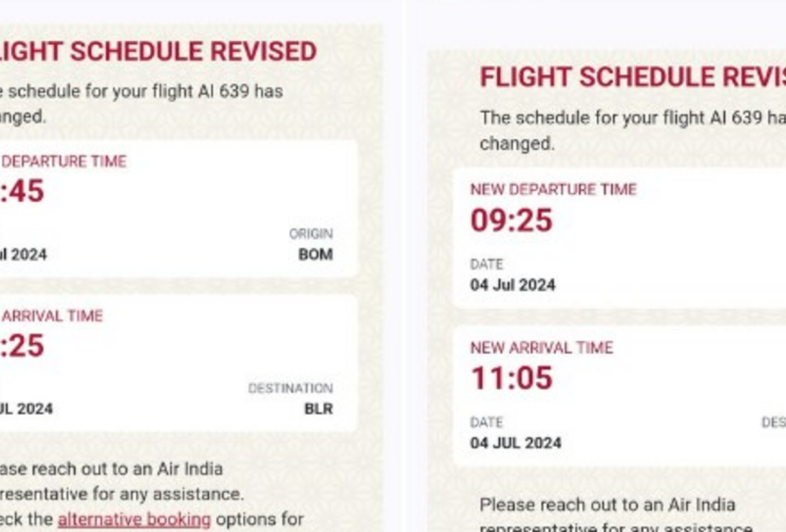Click the left card's Schedule Revised heading
Viewport: 786px width, 532px height.
tap(158, 51)
